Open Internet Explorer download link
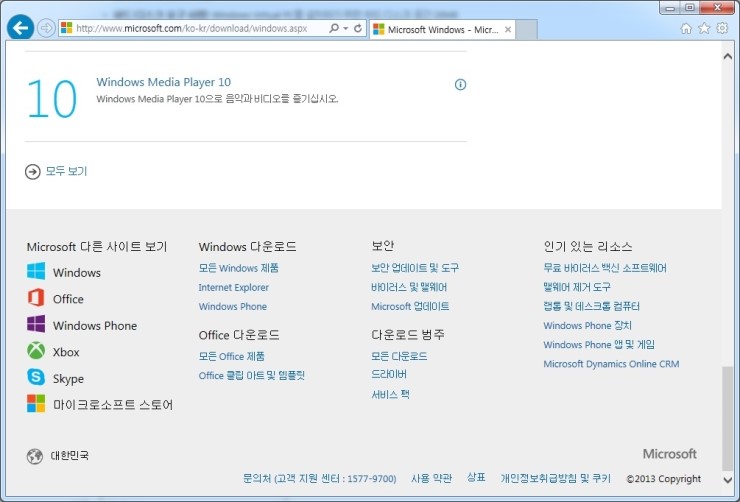Viewport: 740px width, 502px height. [234, 287]
